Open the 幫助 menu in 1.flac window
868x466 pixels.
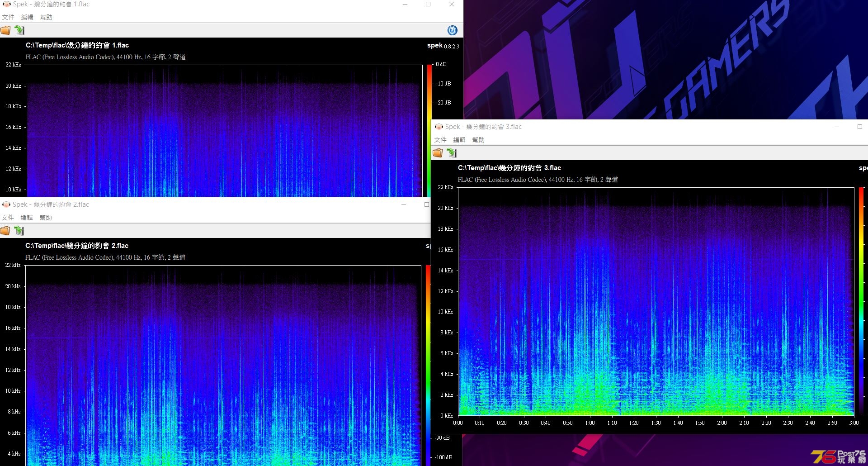point(46,17)
